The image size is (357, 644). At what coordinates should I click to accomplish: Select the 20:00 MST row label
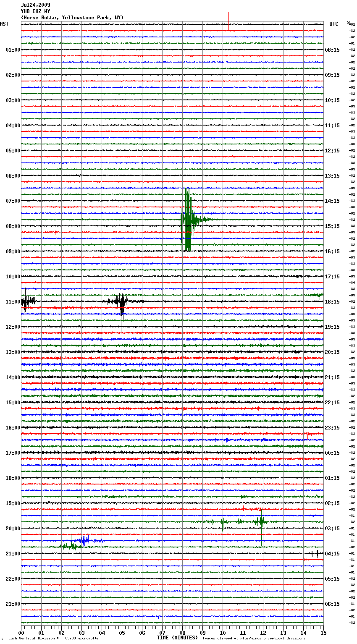pos(13,529)
